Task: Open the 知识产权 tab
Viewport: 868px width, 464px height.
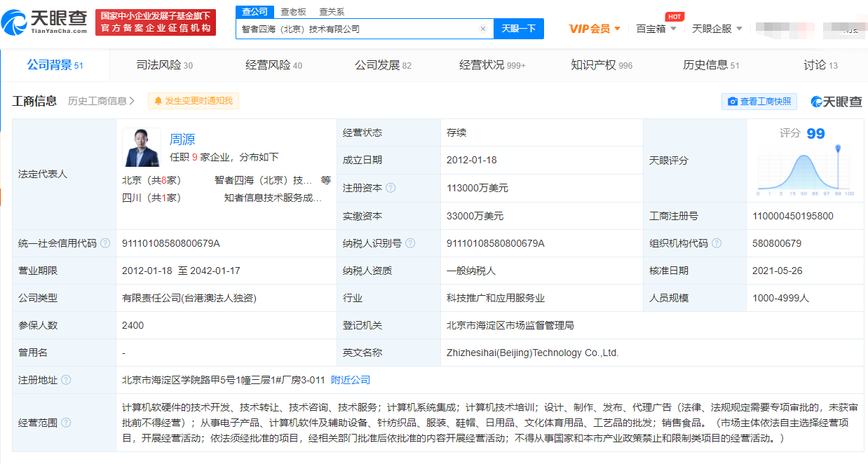Action: pos(602,65)
